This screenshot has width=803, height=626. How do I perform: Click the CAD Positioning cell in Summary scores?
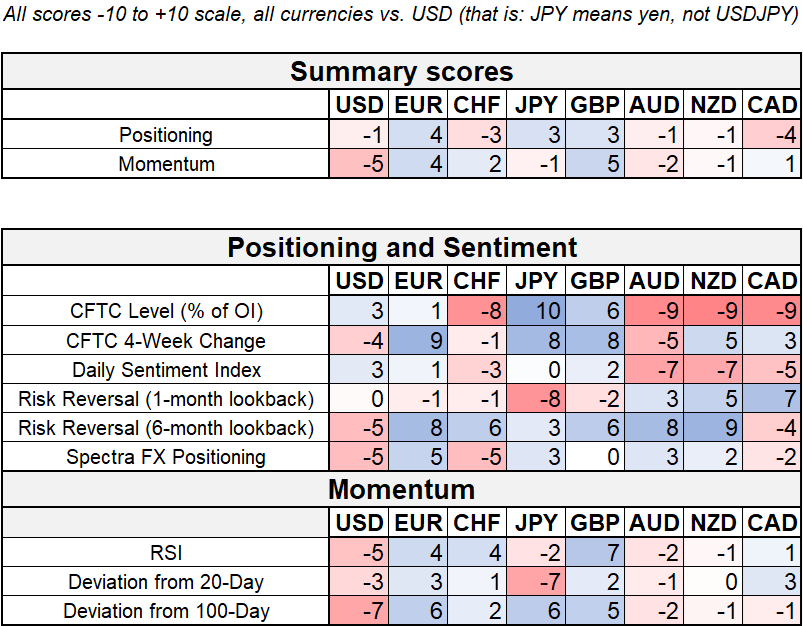(772, 135)
